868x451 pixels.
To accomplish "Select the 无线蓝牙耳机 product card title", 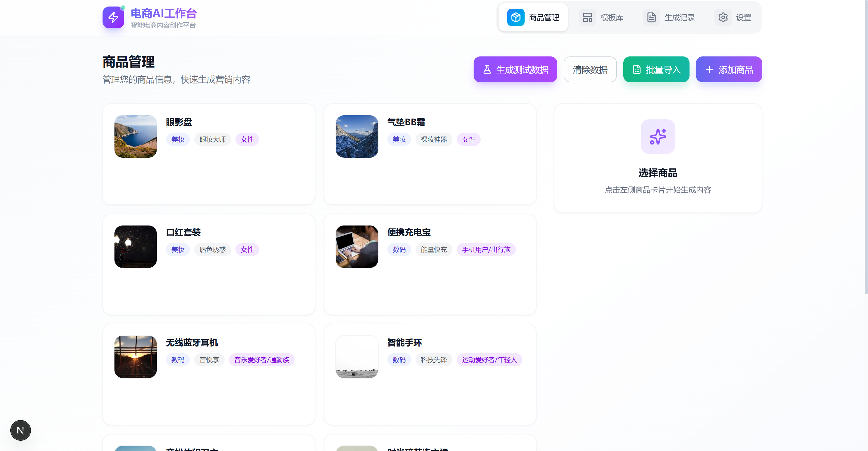I will tap(192, 342).
